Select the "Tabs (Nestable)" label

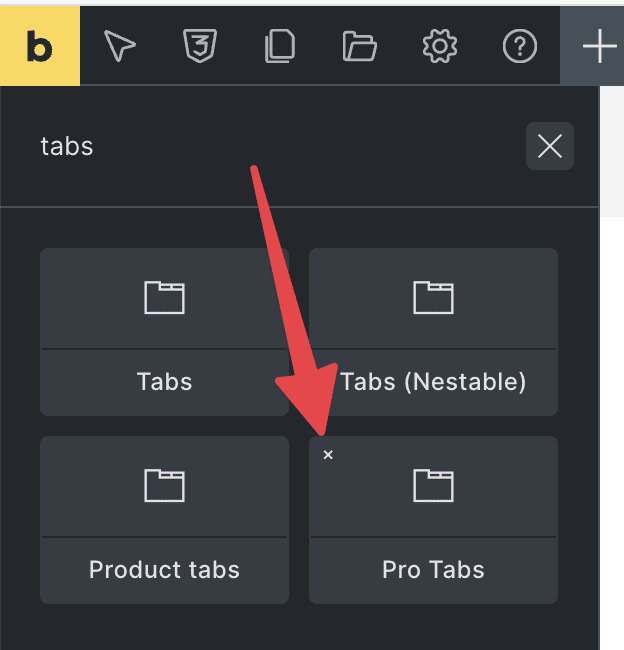click(433, 381)
